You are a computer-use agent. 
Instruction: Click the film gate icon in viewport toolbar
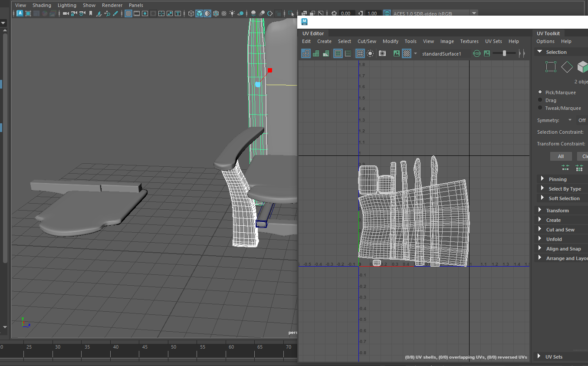point(137,13)
